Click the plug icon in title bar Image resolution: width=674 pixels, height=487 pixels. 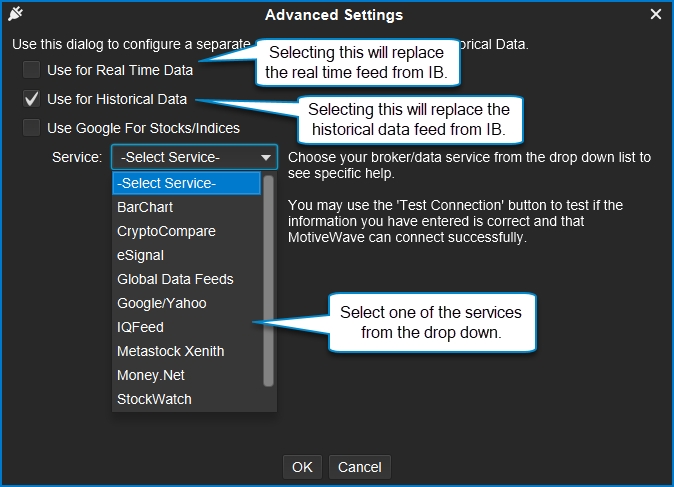pos(15,14)
